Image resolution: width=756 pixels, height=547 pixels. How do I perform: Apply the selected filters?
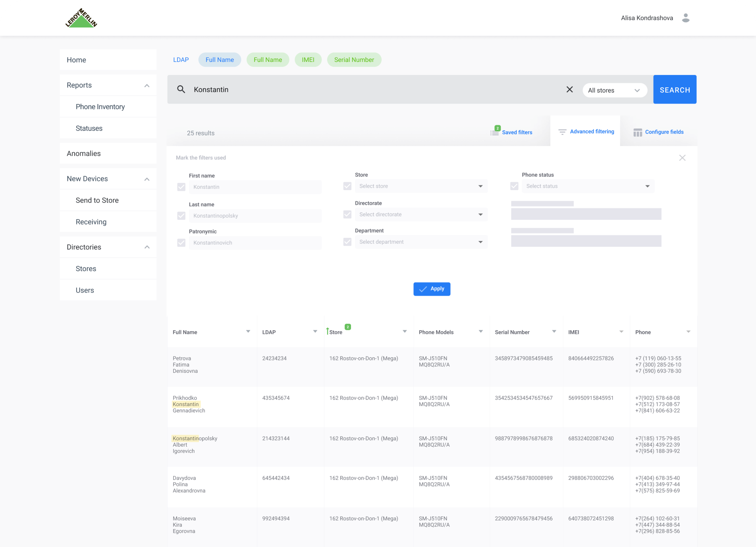[x=432, y=289]
